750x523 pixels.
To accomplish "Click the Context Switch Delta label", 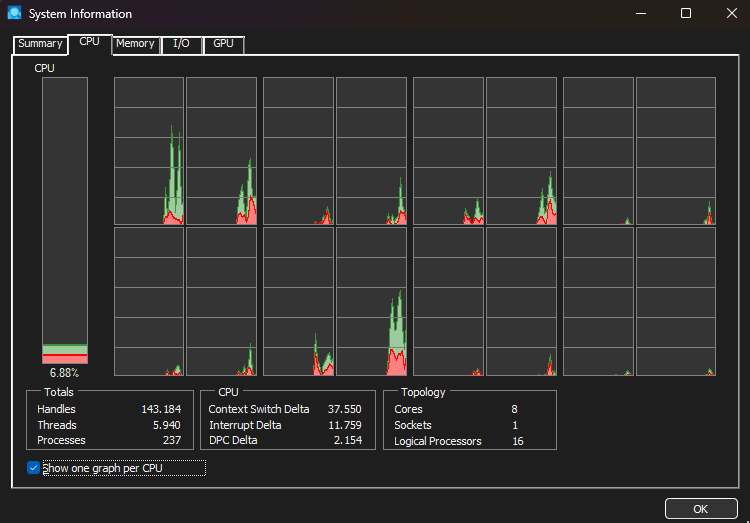I will (x=259, y=409).
